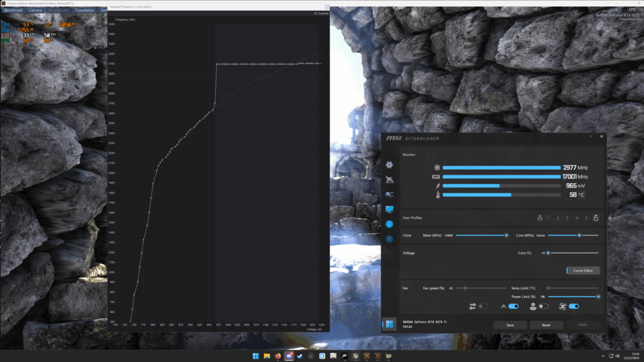
Task: Click the thermometer icon beside 58 °C
Action: click(x=438, y=195)
